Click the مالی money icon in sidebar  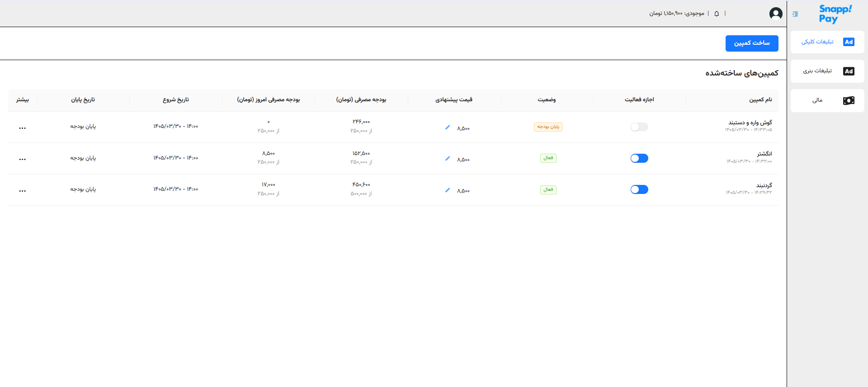tap(849, 100)
